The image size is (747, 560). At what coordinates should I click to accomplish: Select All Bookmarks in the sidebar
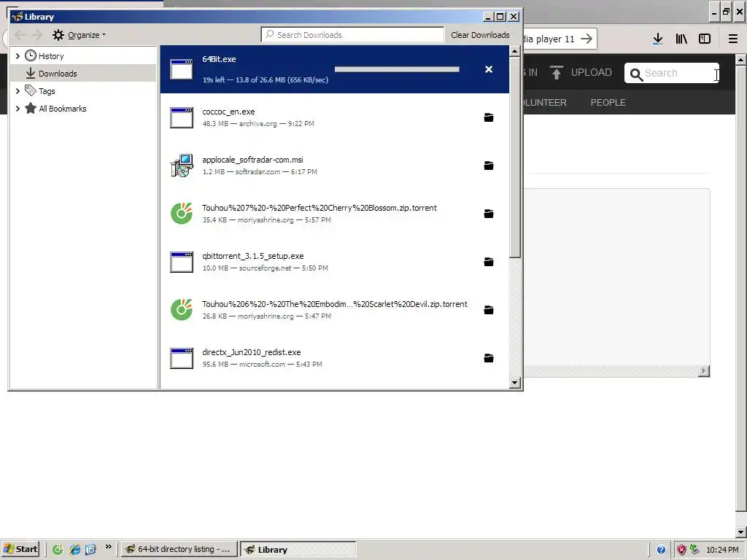[x=63, y=109]
